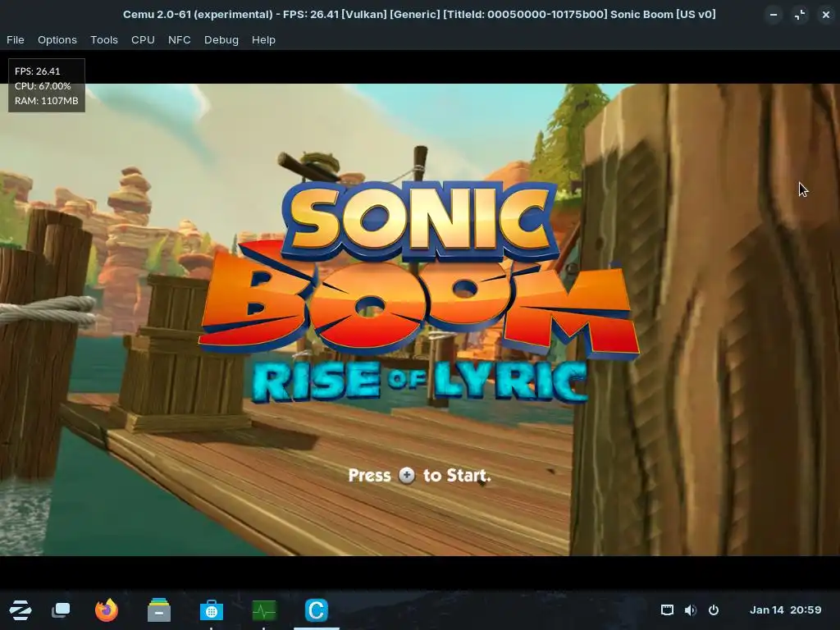Click the FPS: 26.41 overlay text
This screenshot has height=630, width=840.
pos(38,71)
